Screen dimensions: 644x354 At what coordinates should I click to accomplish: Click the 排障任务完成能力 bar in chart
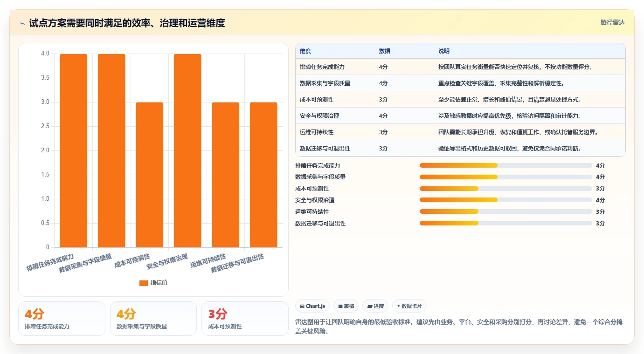click(74, 150)
